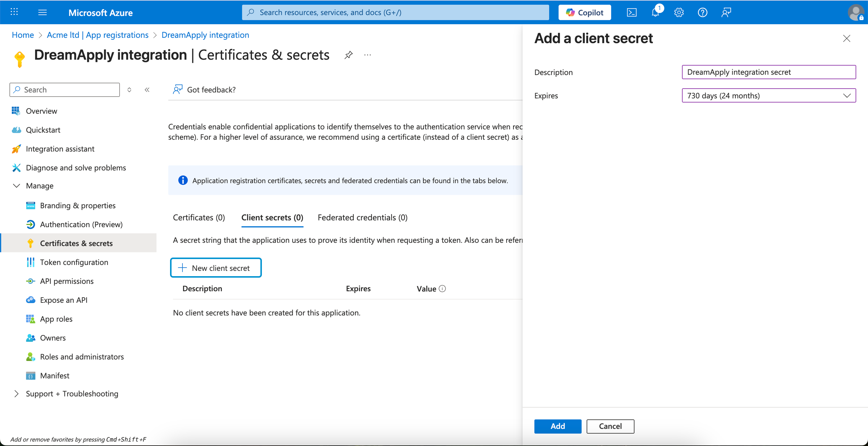Click the Branding & properties icon

30,205
